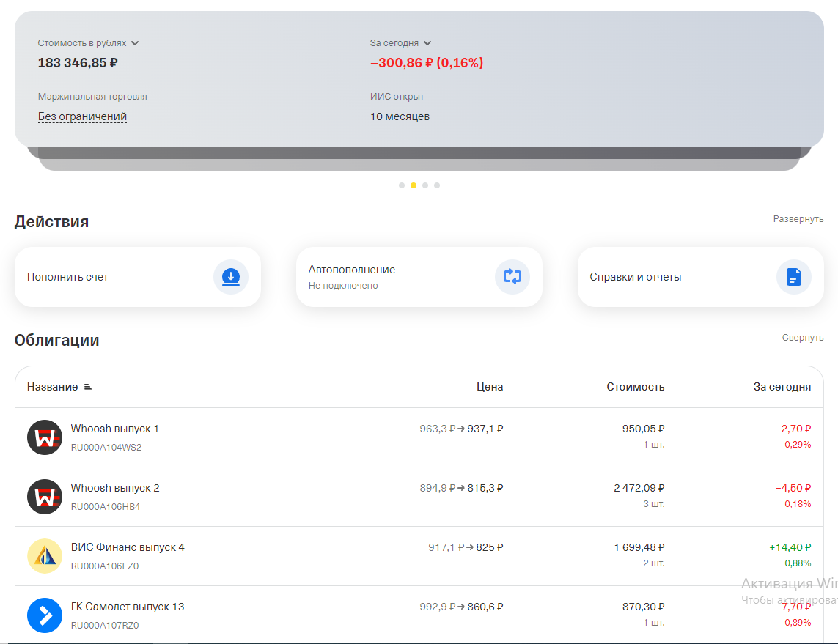Select the first carousel dot
The width and height of the screenshot is (838, 644).
401,185
